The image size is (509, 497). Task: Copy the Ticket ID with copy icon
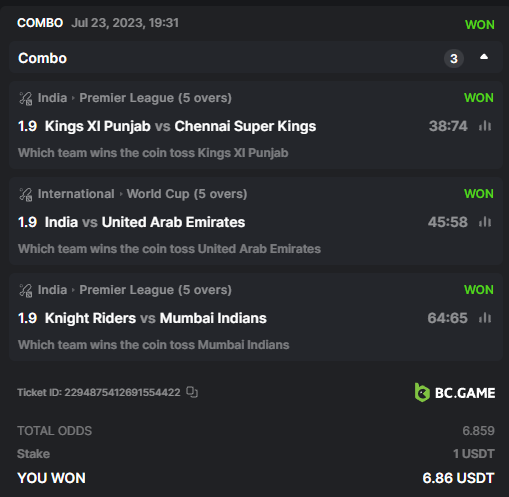(192, 392)
